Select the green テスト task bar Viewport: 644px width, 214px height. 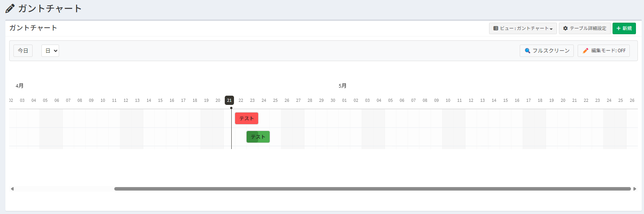pyautogui.click(x=258, y=137)
